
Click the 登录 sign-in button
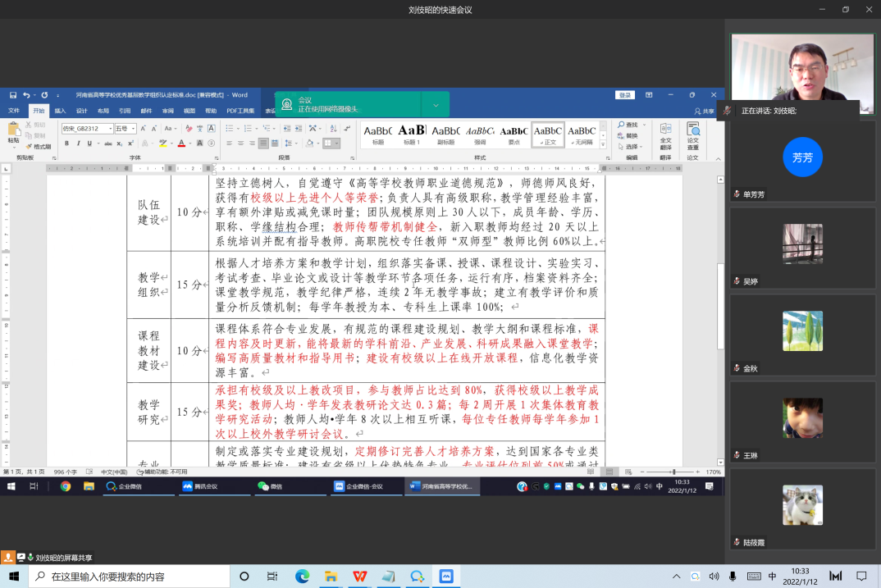(625, 95)
